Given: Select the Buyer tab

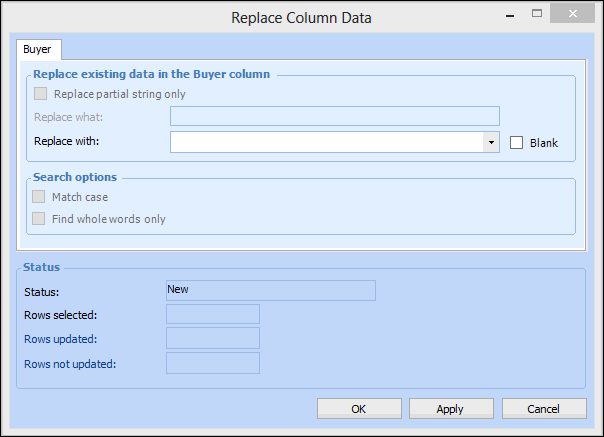Looking at the screenshot, I should tap(40, 48).
